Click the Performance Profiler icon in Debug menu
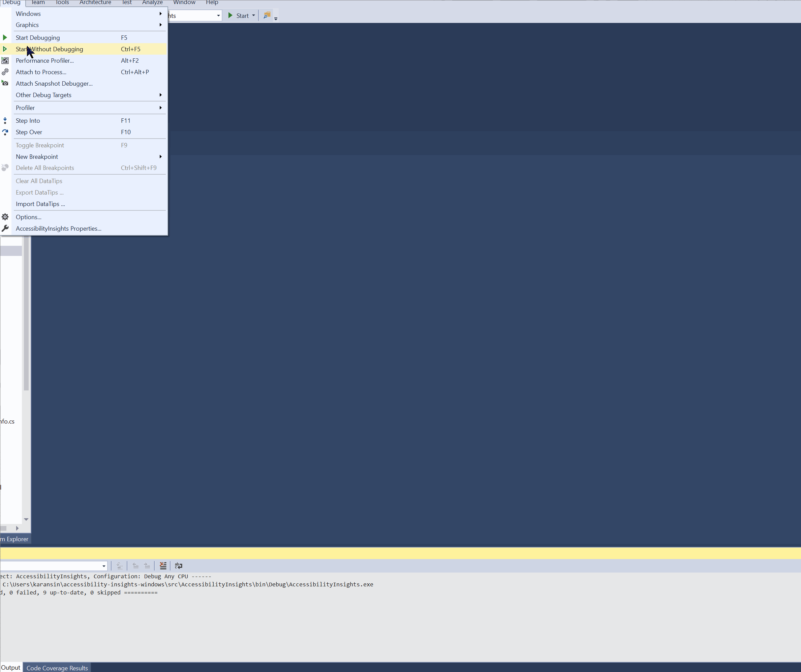 coord(5,60)
